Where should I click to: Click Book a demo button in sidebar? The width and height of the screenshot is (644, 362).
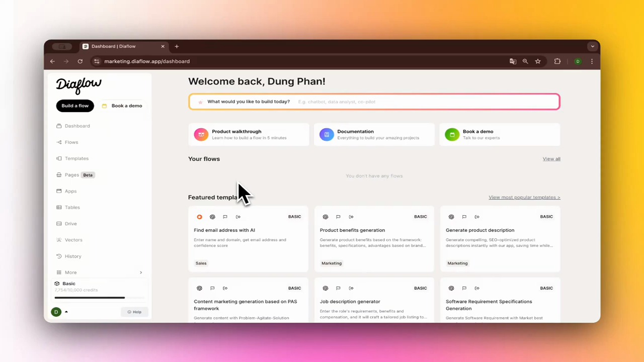pyautogui.click(x=122, y=106)
